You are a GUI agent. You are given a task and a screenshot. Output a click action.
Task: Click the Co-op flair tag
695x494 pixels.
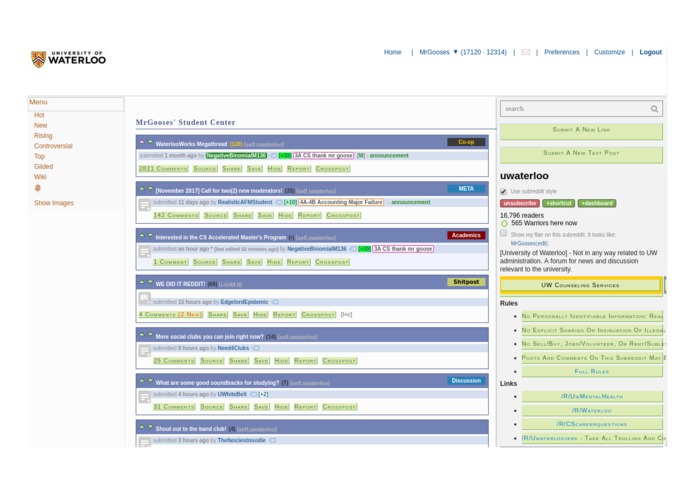click(x=466, y=142)
